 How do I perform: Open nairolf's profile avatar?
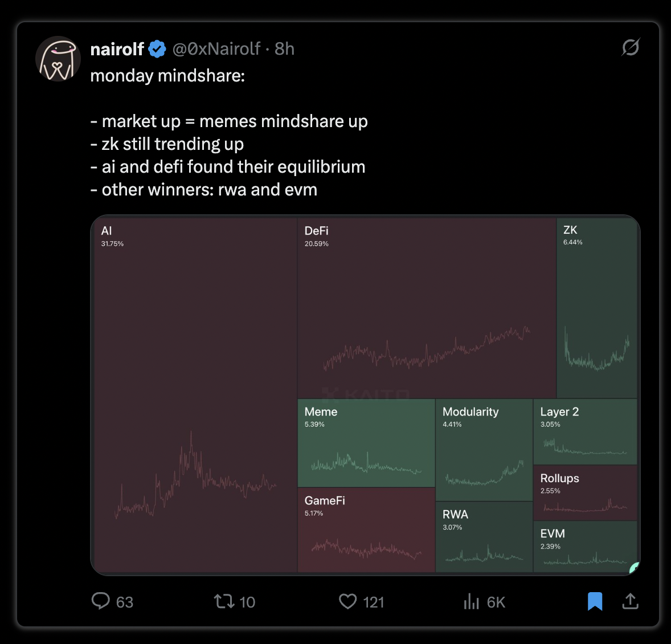tap(58, 59)
